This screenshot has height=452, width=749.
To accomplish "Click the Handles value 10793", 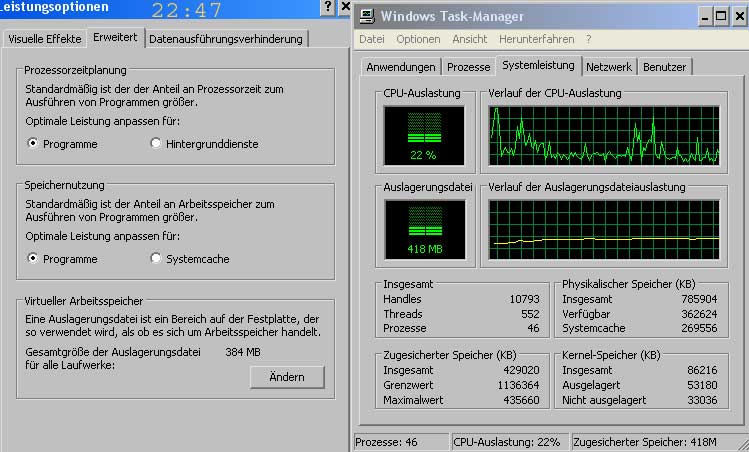I will (524, 299).
